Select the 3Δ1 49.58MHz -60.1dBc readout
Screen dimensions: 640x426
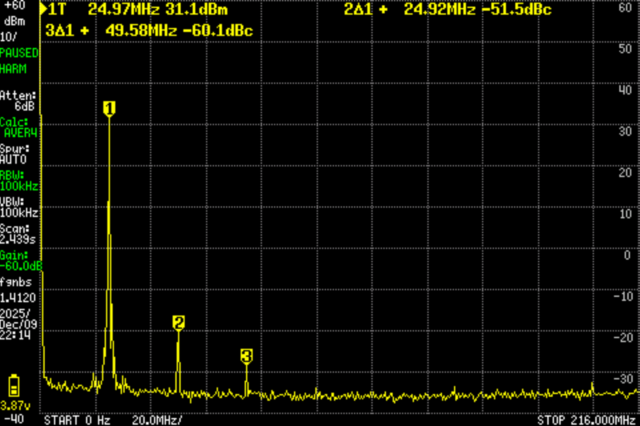[149, 30]
